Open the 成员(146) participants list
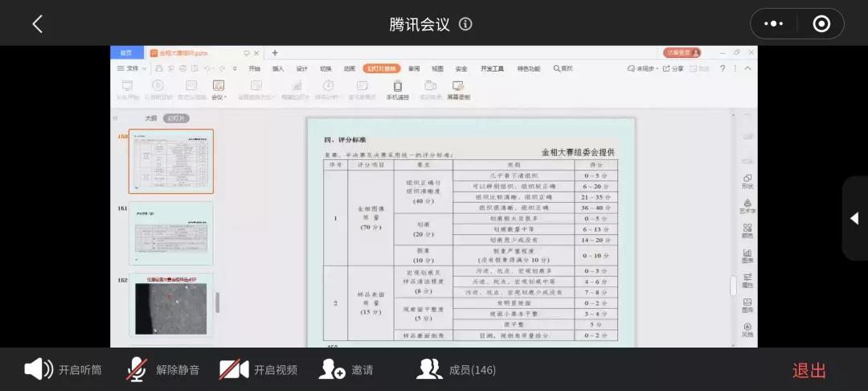Image resolution: width=868 pixels, height=391 pixels. click(x=456, y=370)
